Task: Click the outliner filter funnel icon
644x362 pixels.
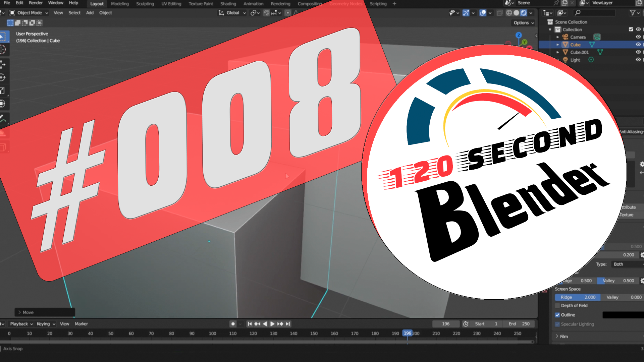Action: [633, 13]
